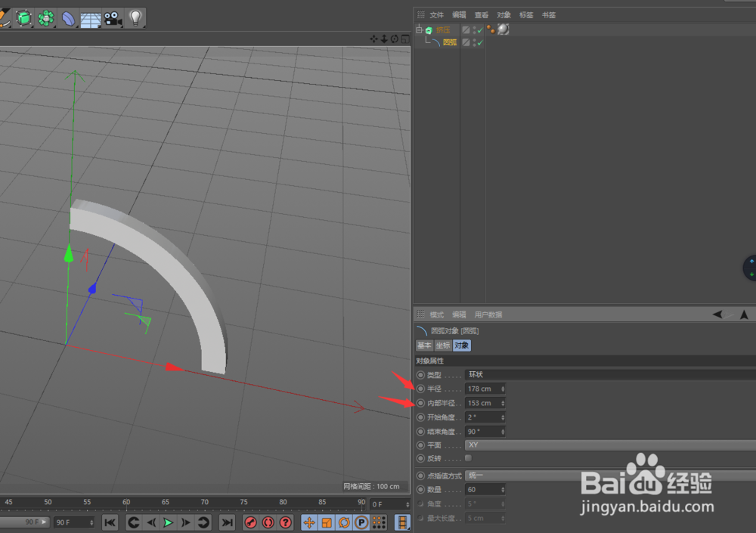This screenshot has height=533, width=756.
Task: Play the animation forward (green arrow)
Action: 169,522
